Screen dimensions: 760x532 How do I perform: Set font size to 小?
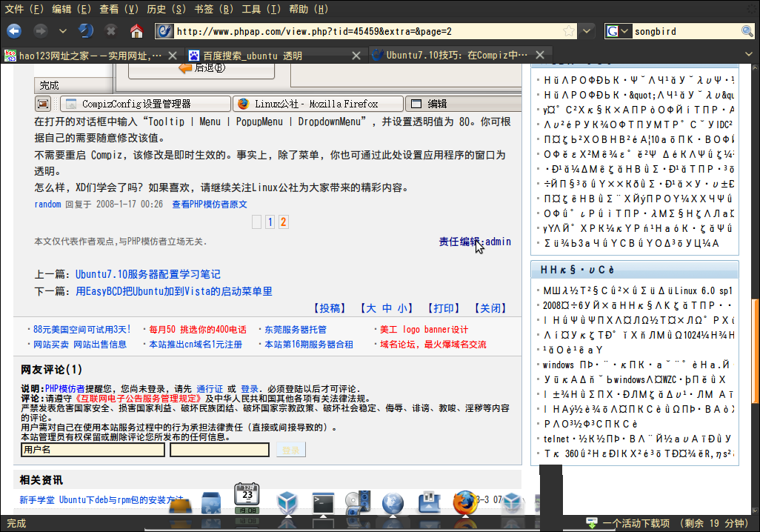[402, 308]
